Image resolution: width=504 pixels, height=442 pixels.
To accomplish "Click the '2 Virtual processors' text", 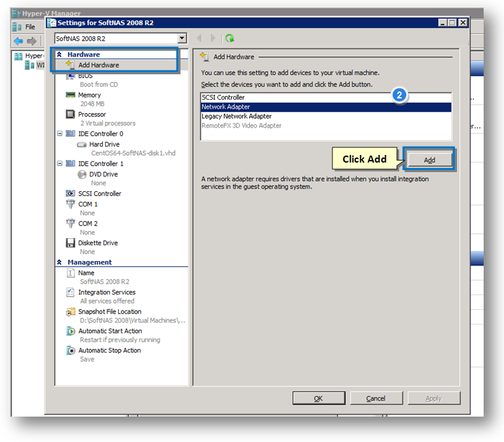I will (107, 123).
